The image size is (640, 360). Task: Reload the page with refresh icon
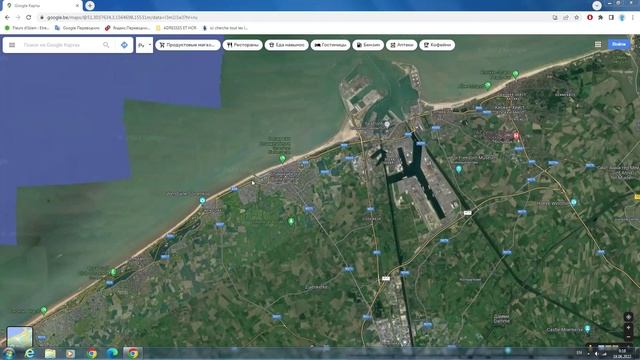tap(29, 18)
